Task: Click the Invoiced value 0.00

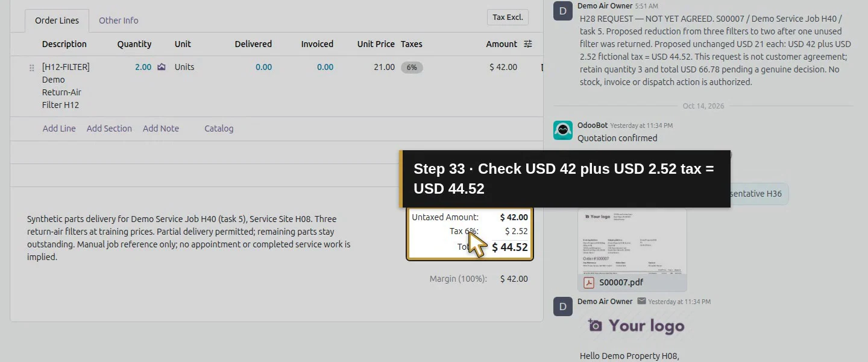Action: coord(325,67)
